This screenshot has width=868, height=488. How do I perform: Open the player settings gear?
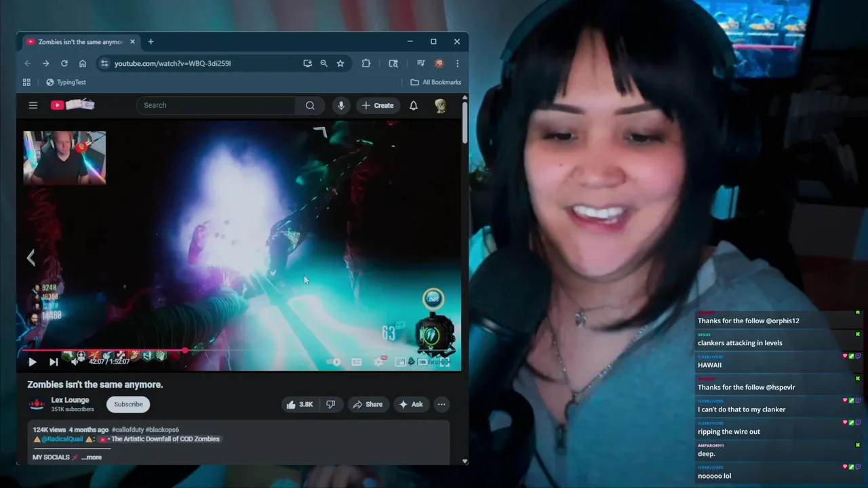(x=379, y=362)
